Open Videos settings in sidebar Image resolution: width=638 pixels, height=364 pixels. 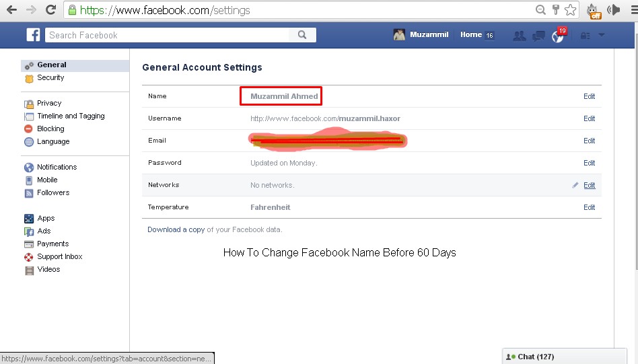48,269
